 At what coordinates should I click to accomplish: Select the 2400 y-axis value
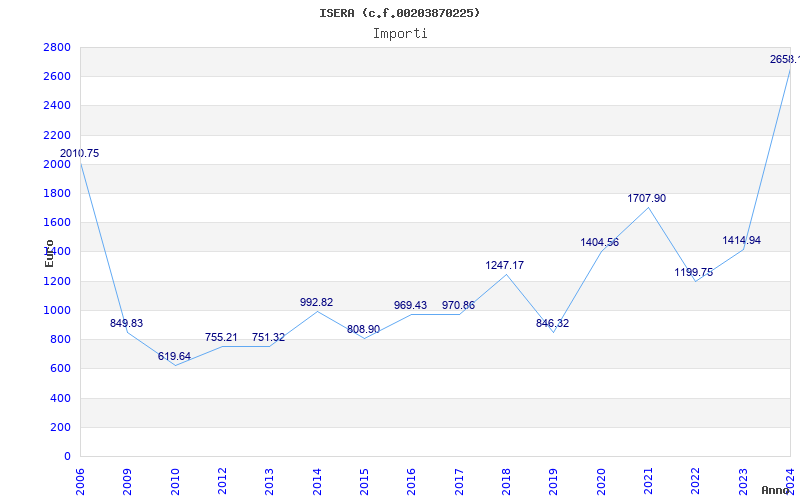click(x=57, y=106)
